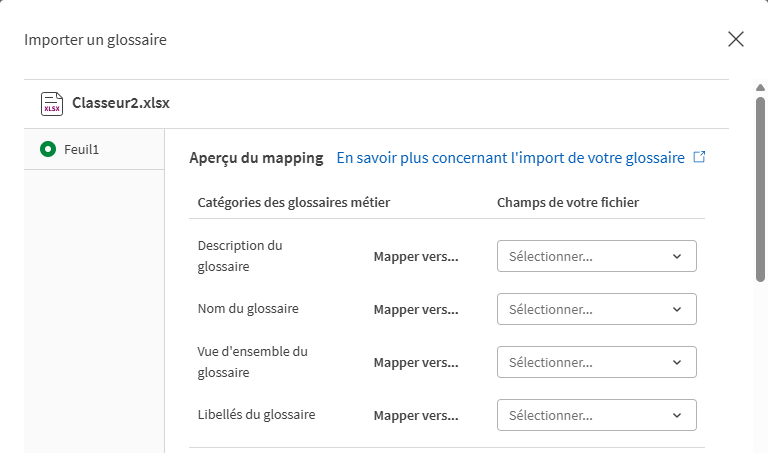768x453 pixels.
Task: Select the Feuil1 sheet radio button
Action: click(48, 149)
